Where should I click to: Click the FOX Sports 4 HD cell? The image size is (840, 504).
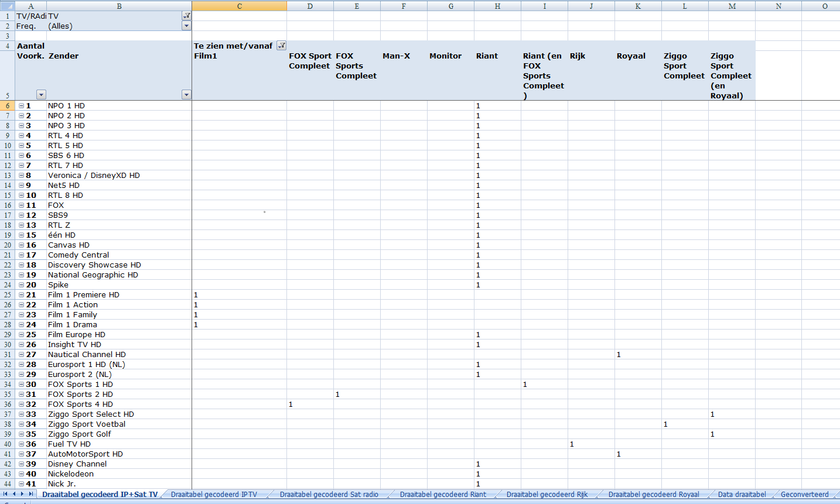tap(119, 404)
